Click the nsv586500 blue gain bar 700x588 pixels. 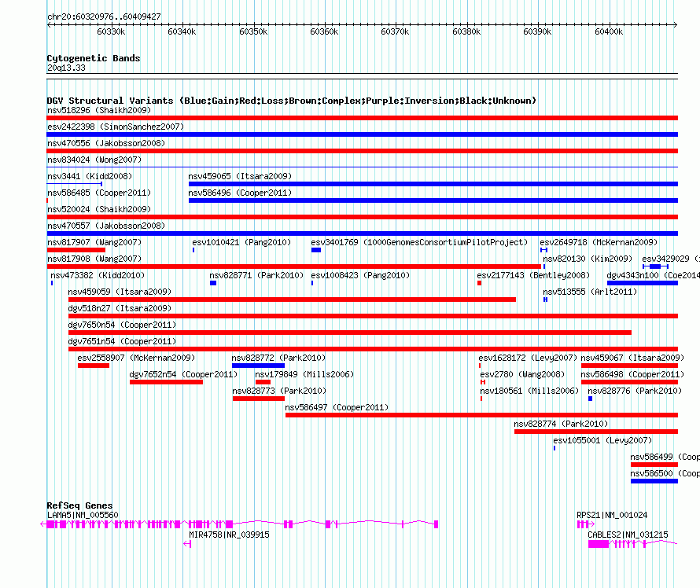point(654,481)
